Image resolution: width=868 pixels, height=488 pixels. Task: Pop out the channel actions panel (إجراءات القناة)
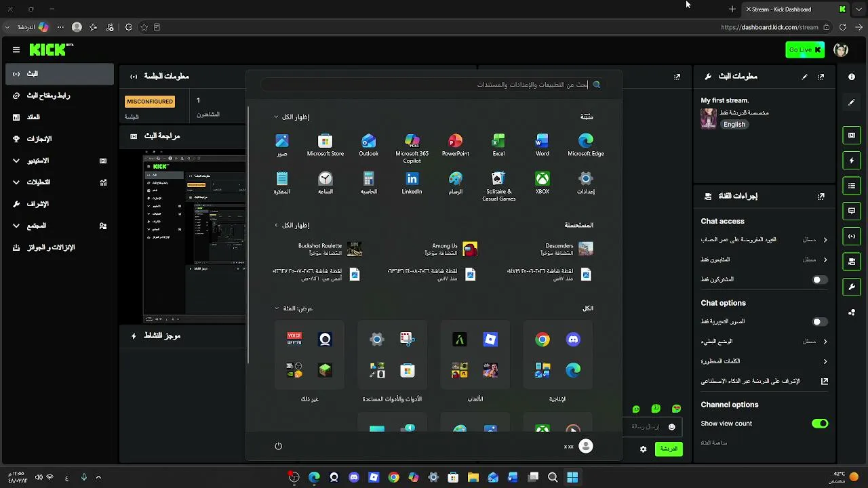coord(821,196)
